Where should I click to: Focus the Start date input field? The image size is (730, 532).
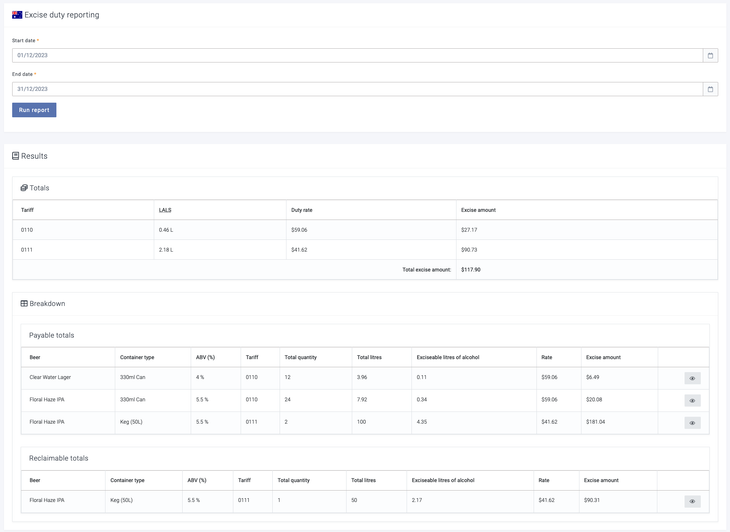tap(357, 55)
